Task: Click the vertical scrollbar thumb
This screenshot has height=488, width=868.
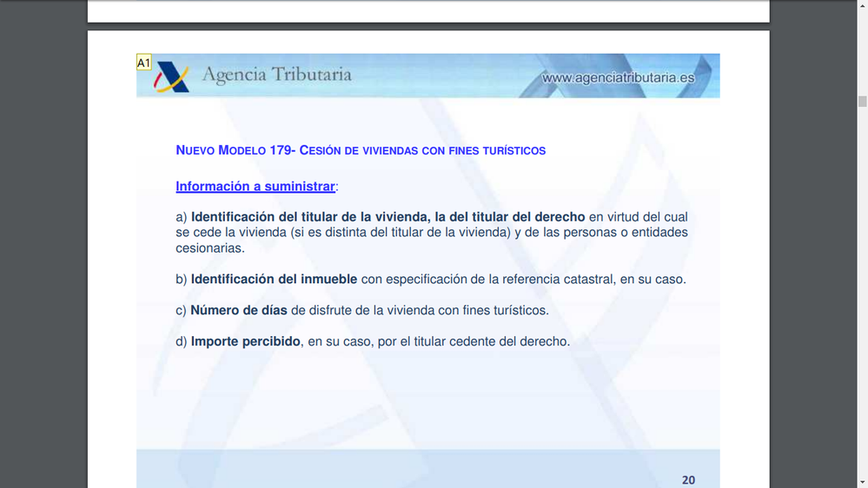Action: [862, 102]
